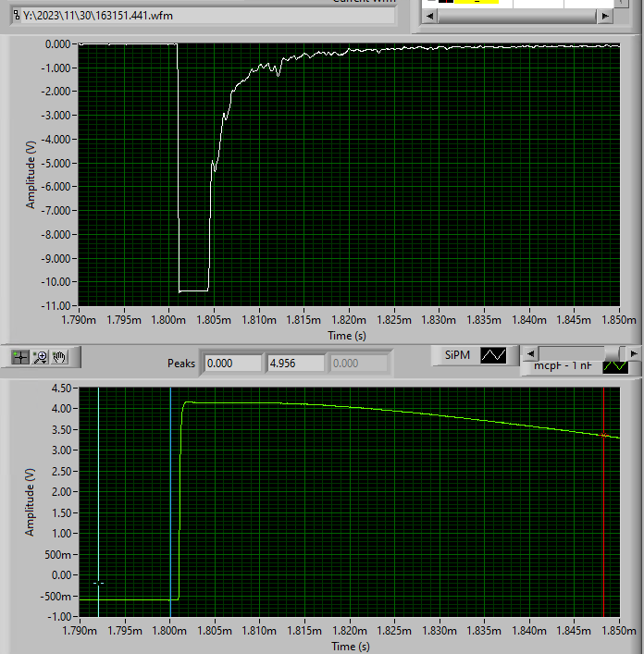Click the Amplitude (V) label of lower graph
This screenshot has width=644, height=654.
[x=30, y=501]
